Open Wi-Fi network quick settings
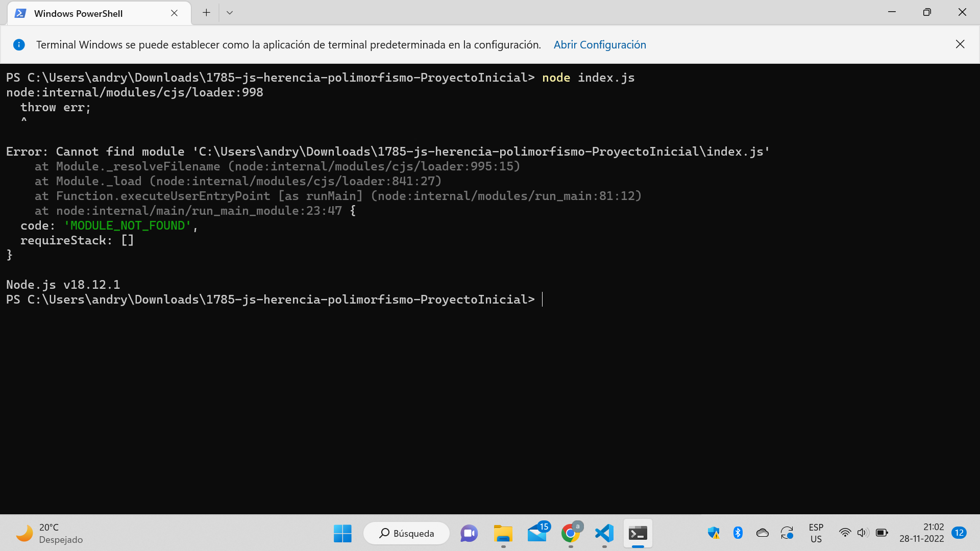Image resolution: width=980 pixels, height=551 pixels. click(845, 533)
